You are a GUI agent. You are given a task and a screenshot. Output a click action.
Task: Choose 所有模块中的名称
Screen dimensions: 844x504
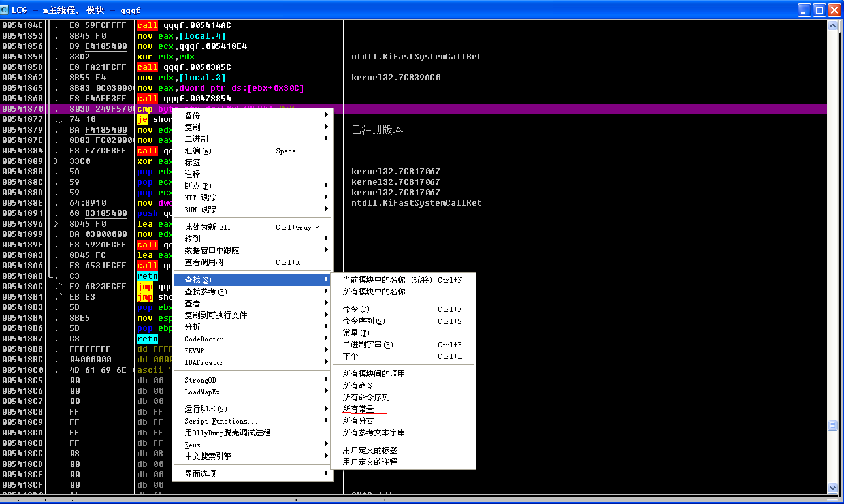tap(403, 291)
